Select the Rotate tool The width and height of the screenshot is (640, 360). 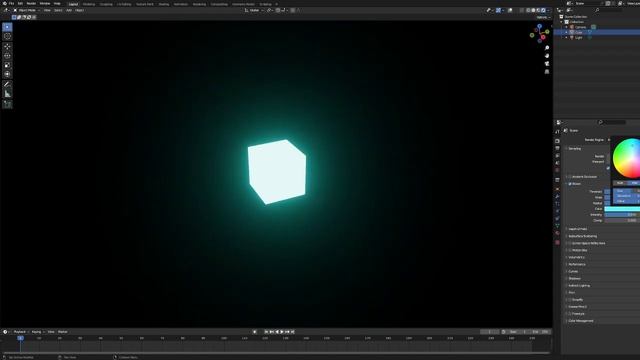(7, 56)
